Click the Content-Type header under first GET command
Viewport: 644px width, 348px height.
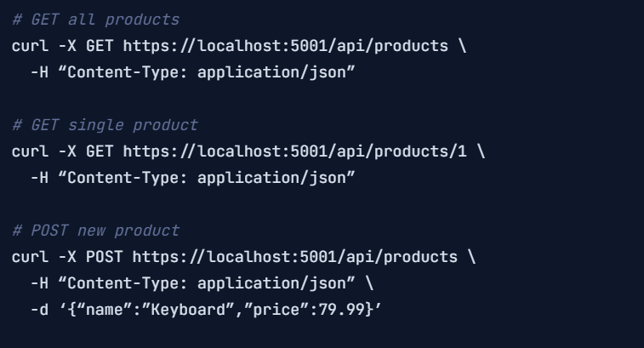coord(207,72)
